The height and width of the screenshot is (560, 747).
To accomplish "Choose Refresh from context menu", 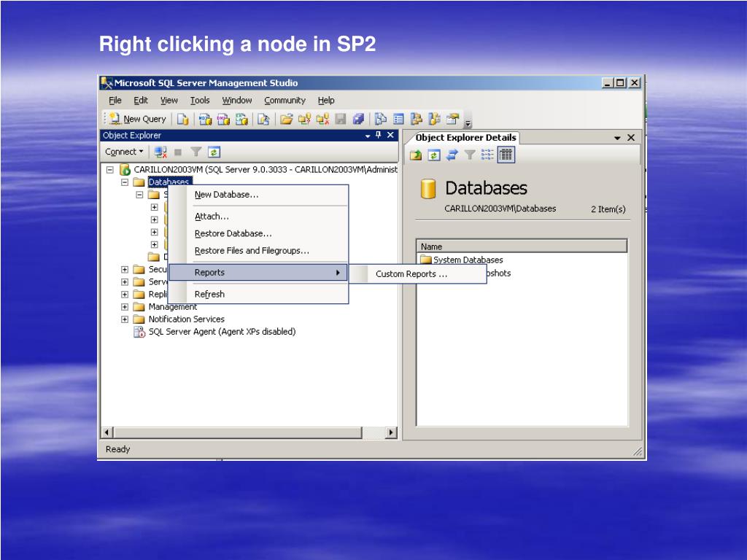I will click(259, 295).
